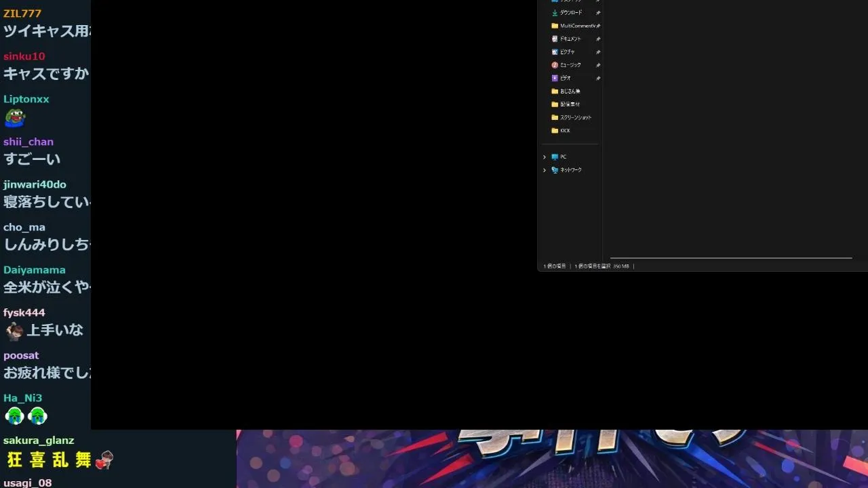
Task: Click the Network (ネットワーク) icon in Explorer tree
Action: (555, 170)
